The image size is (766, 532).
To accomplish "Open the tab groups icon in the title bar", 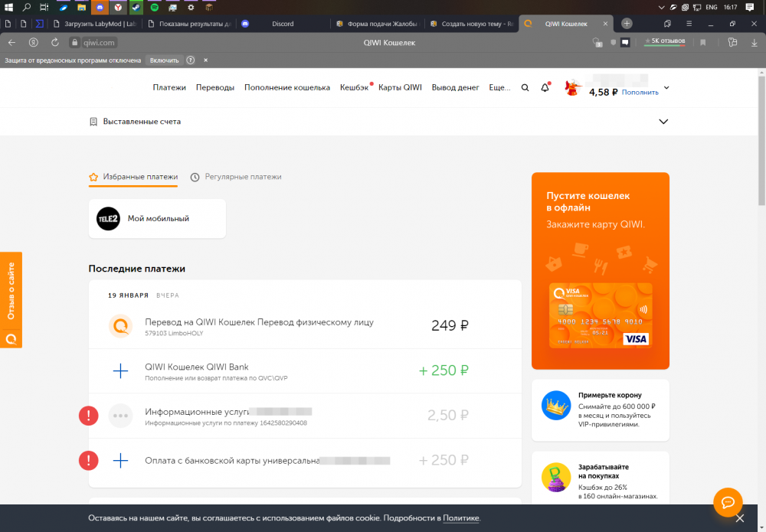I will [667, 24].
